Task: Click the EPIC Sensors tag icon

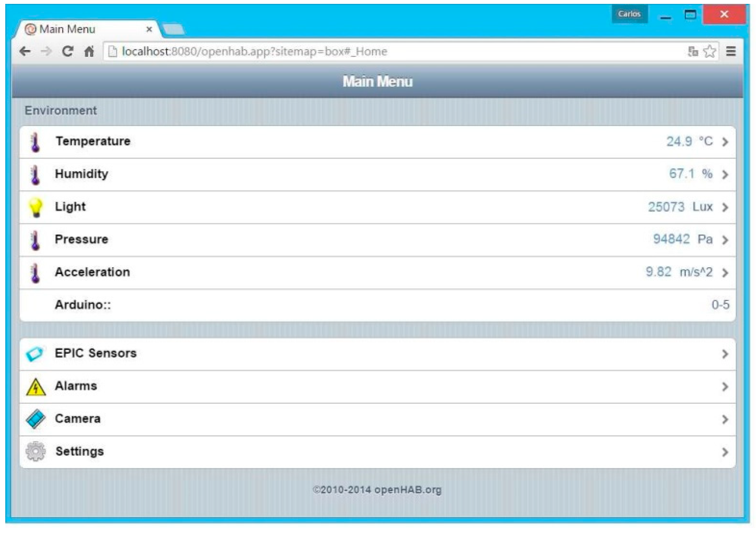Action: tap(35, 354)
